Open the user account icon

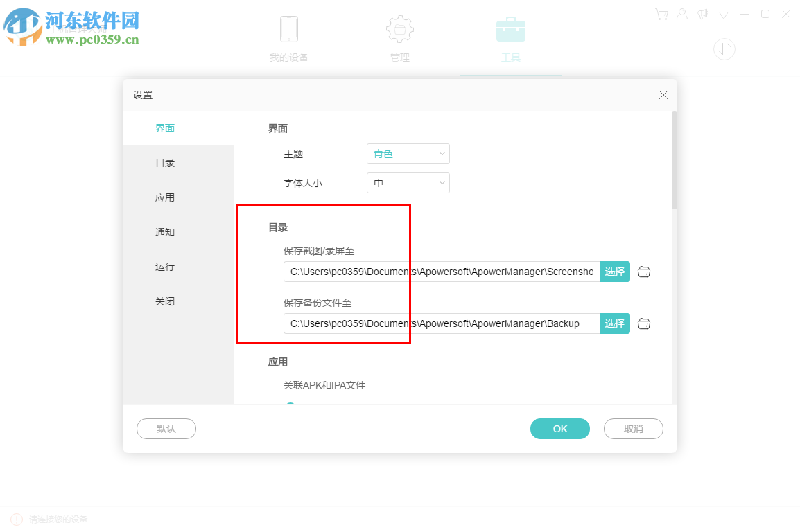[682, 14]
